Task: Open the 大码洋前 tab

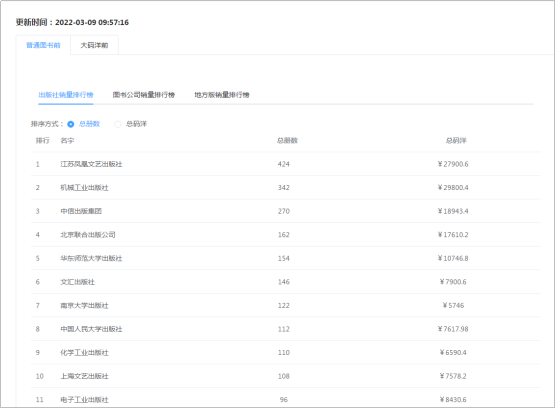Action: point(94,45)
